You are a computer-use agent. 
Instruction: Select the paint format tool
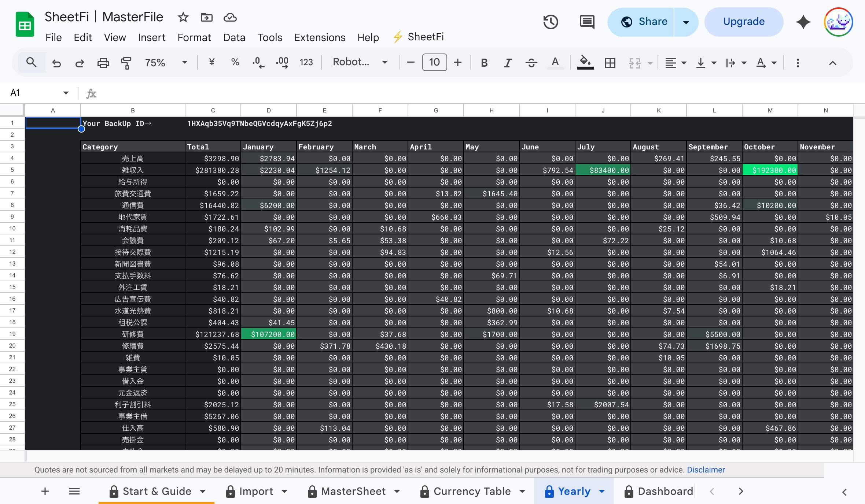coord(126,63)
